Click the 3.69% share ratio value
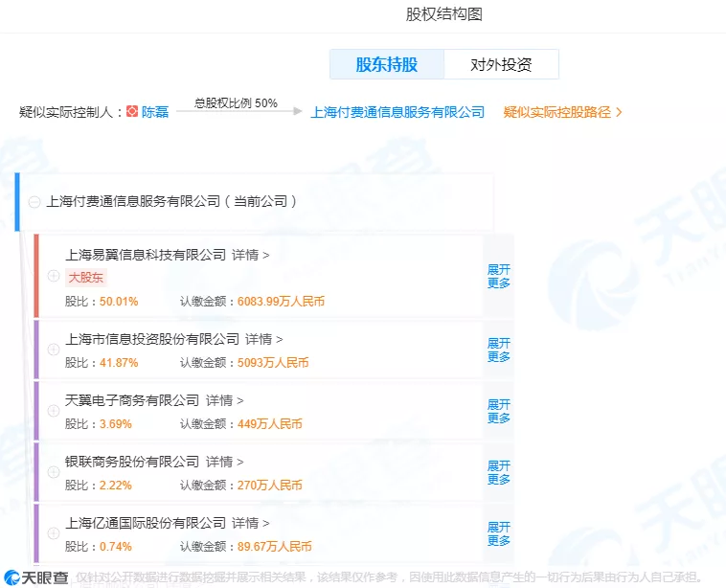 (x=116, y=423)
